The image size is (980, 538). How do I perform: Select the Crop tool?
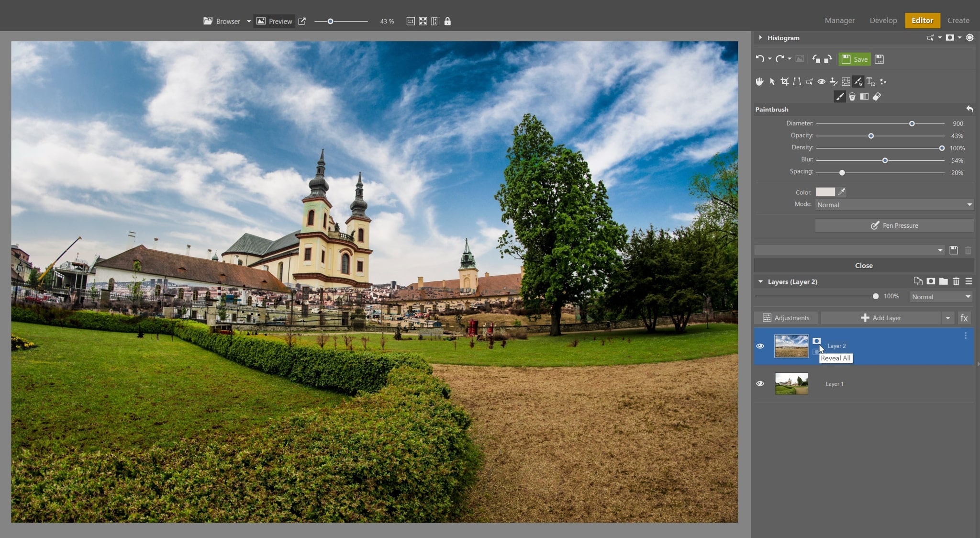(784, 81)
